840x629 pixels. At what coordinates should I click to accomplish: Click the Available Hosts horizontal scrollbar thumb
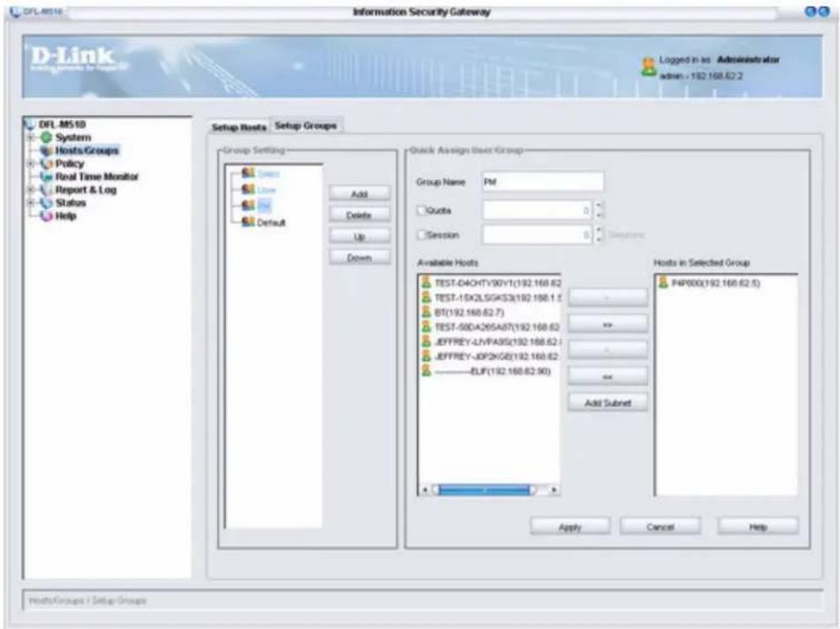pyautogui.click(x=484, y=490)
